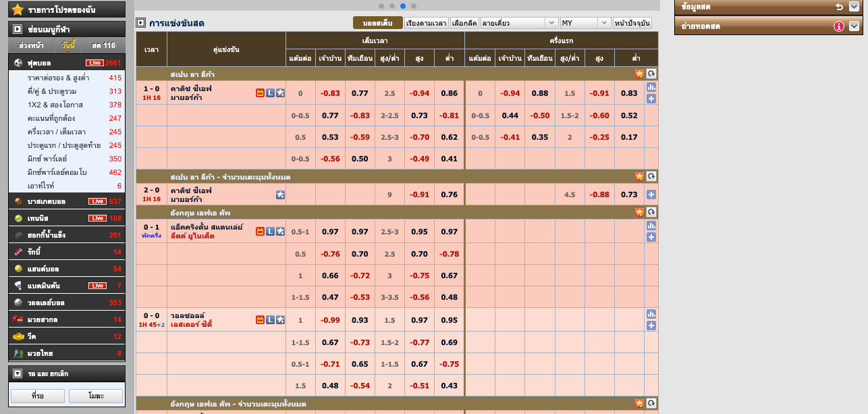Click the โมฆะ button
868x414 pixels.
pyautogui.click(x=96, y=396)
